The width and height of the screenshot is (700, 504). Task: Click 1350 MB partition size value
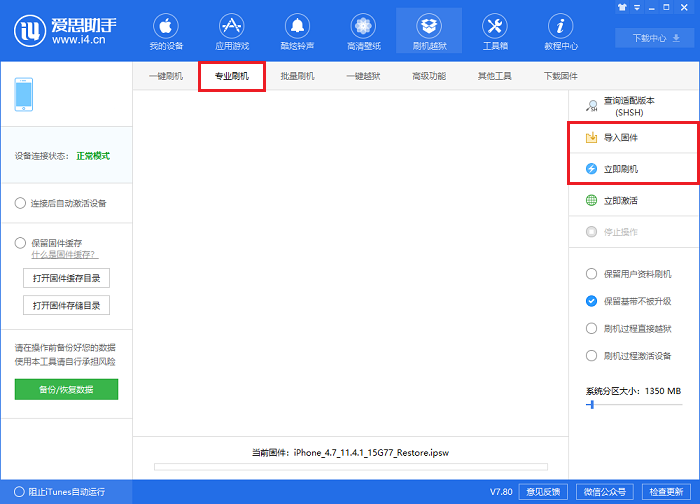tap(663, 391)
